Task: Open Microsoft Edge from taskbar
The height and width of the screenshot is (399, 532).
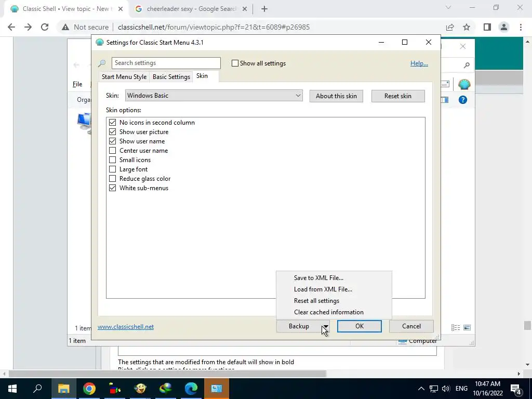Action: (191, 389)
